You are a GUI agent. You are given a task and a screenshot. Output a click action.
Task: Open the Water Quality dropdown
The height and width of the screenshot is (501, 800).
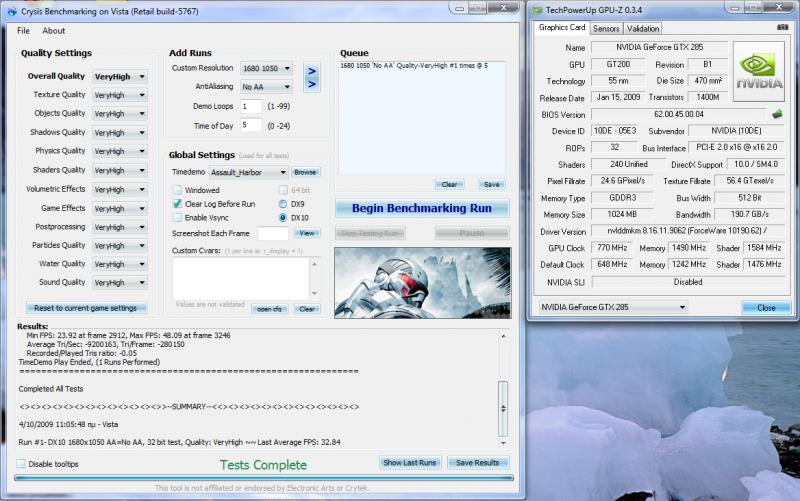(120, 264)
